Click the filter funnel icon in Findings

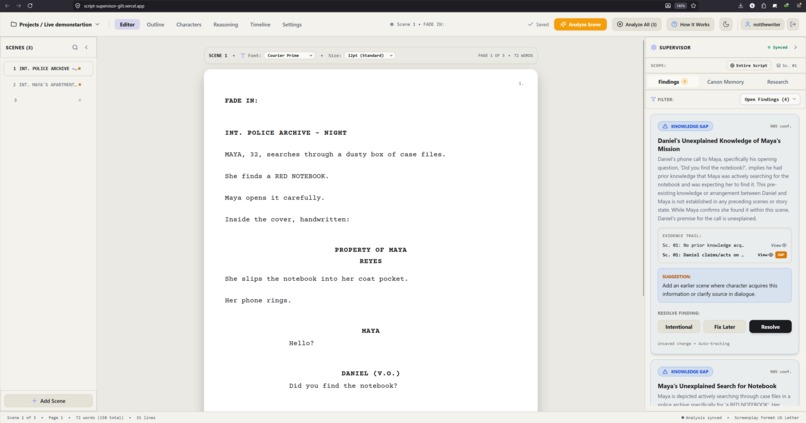click(x=653, y=99)
